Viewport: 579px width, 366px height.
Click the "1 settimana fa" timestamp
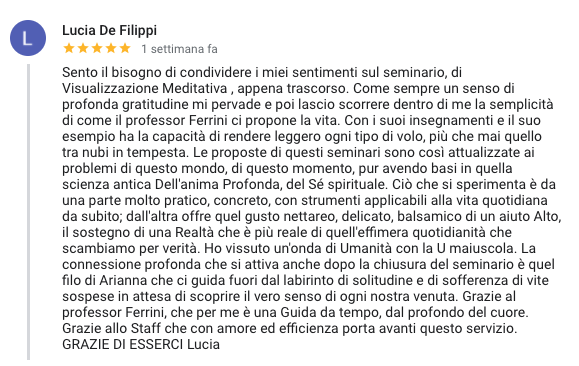point(179,49)
